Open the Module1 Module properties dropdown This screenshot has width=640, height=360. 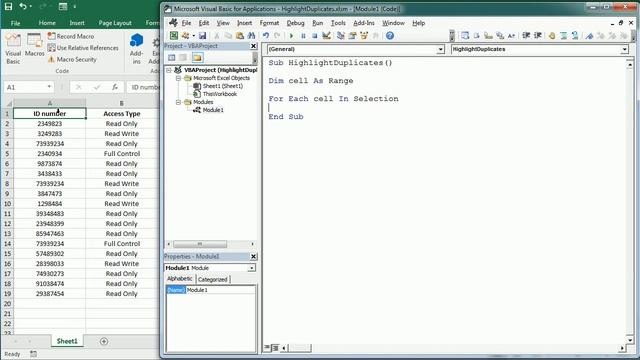(x=251, y=268)
